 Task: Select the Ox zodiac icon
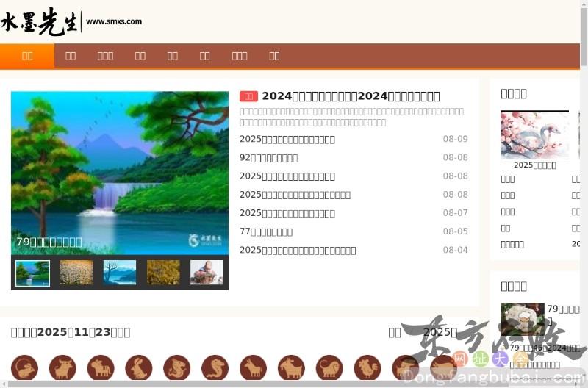coord(62,367)
